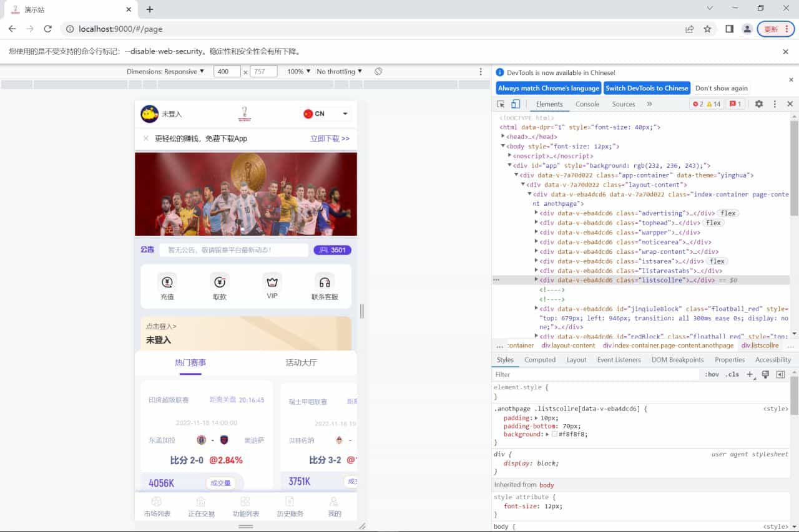This screenshot has width=799, height=532.
Task: Open the Properties tab
Action: click(x=730, y=360)
